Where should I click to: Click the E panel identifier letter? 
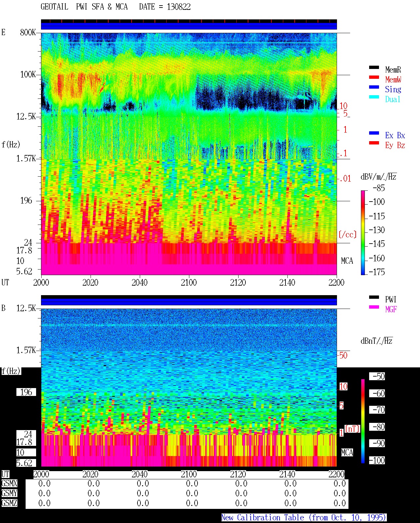pos(3,33)
